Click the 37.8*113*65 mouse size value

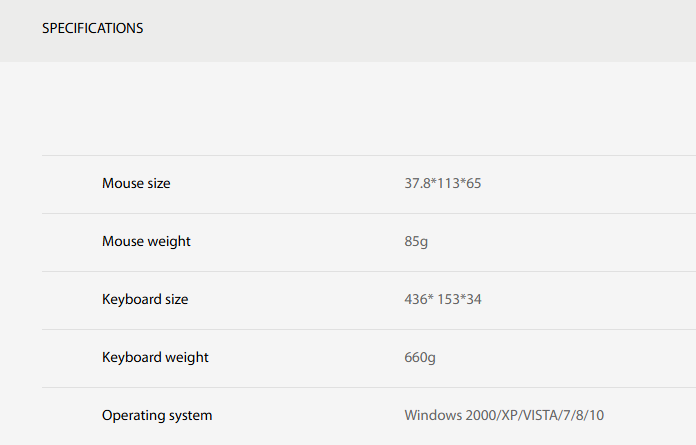443,184
